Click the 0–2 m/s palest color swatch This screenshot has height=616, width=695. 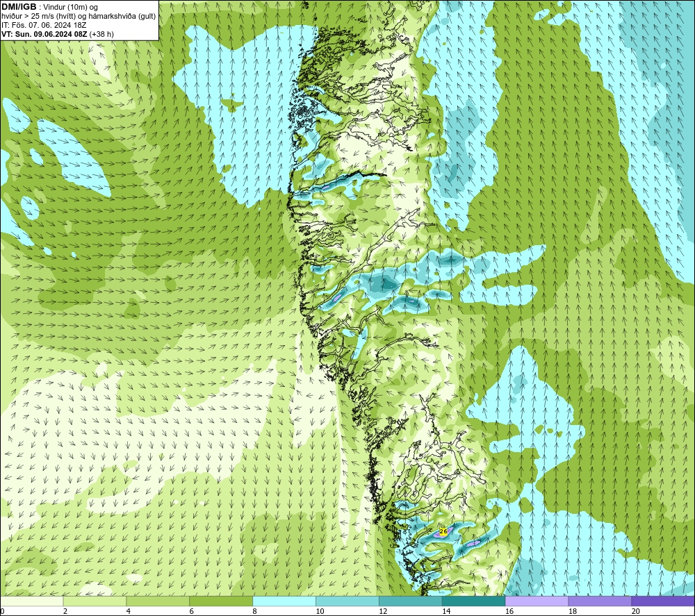[32, 601]
